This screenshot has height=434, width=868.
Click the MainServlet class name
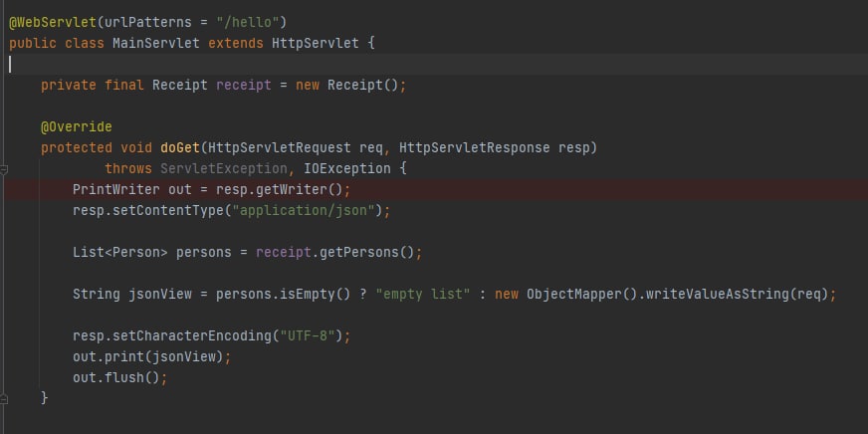(x=156, y=43)
